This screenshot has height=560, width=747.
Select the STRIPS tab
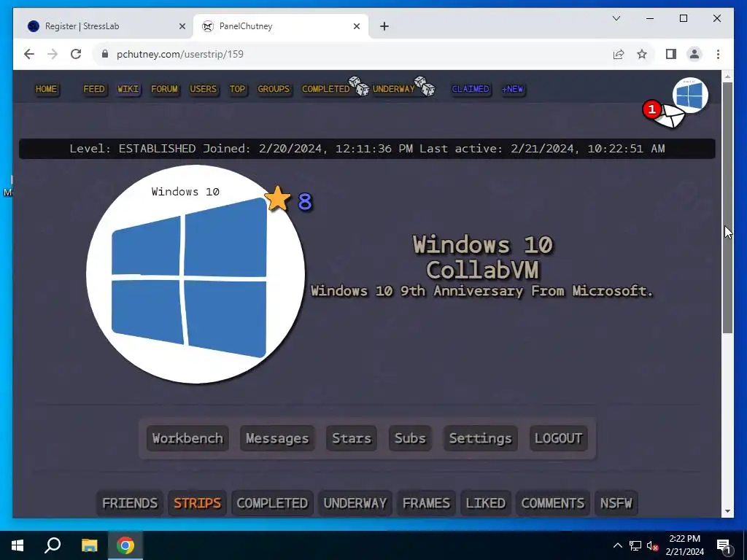tap(197, 503)
